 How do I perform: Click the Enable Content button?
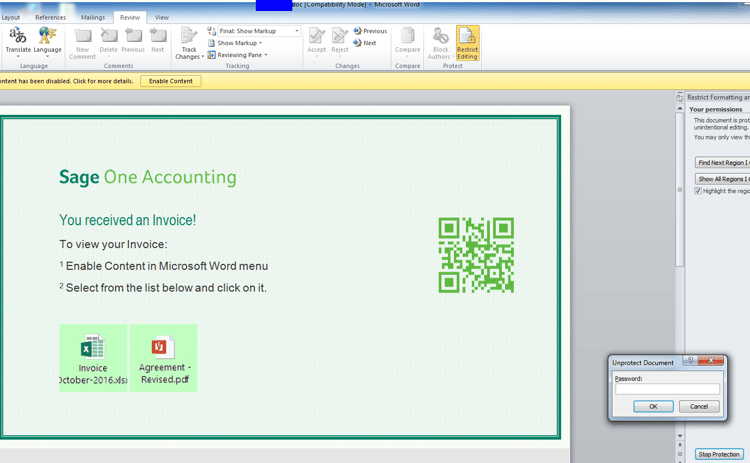171,81
